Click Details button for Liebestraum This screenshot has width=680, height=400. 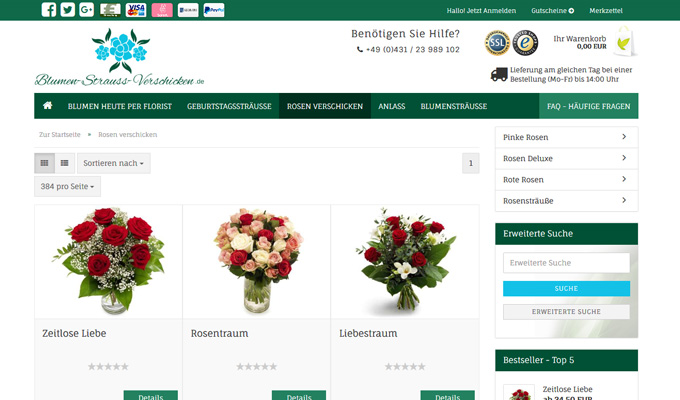448,395
